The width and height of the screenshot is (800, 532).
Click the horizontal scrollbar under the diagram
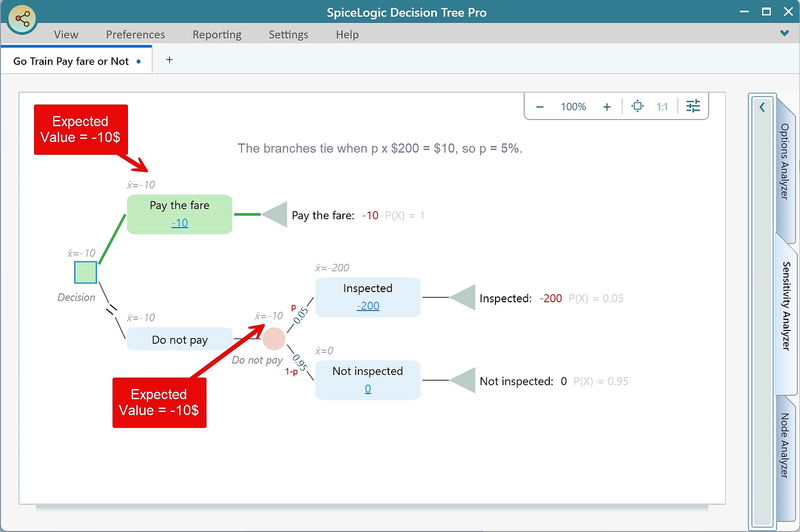[x=372, y=508]
